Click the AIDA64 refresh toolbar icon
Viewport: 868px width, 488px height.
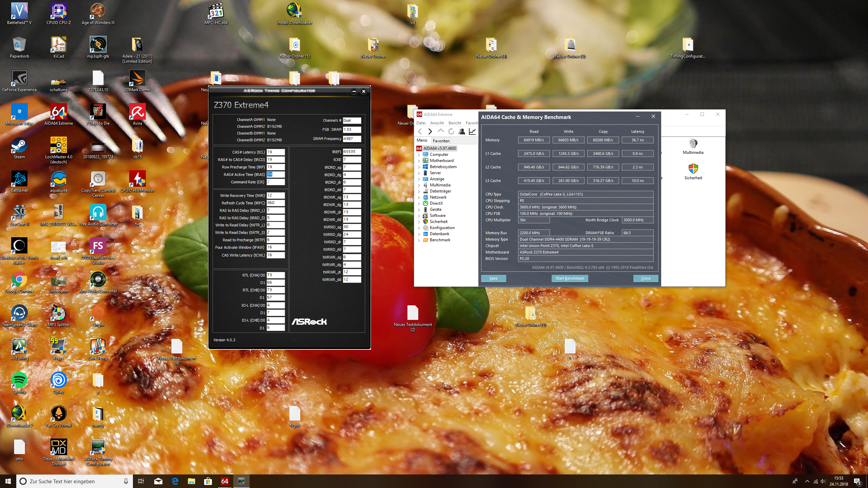pos(451,131)
